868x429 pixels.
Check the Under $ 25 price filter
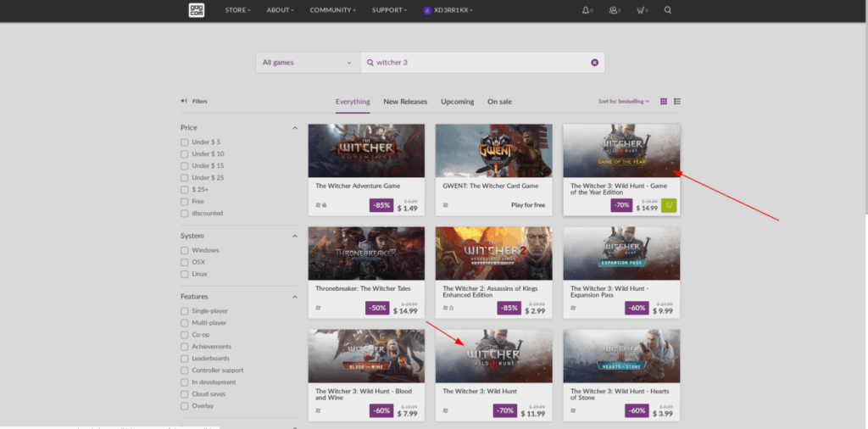[184, 178]
